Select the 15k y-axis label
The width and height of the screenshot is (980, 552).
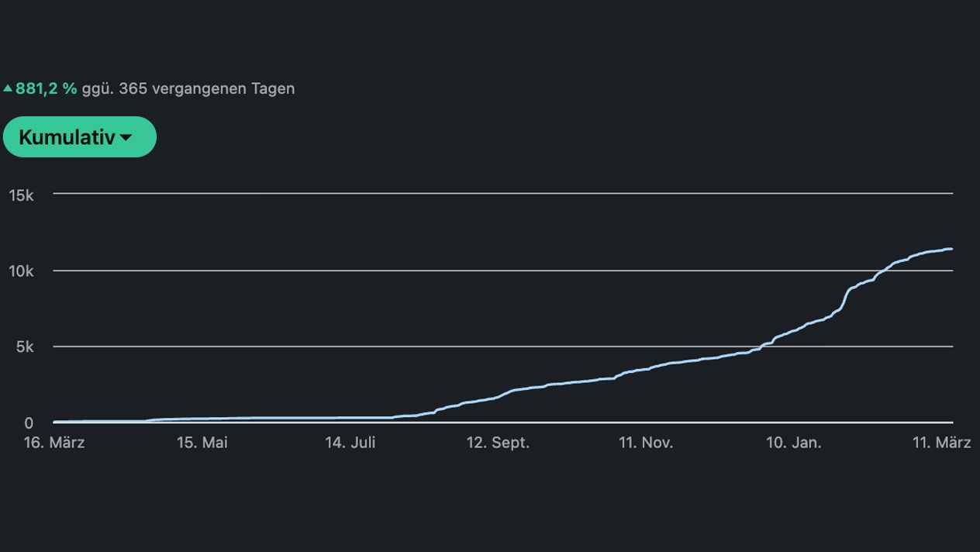point(21,195)
